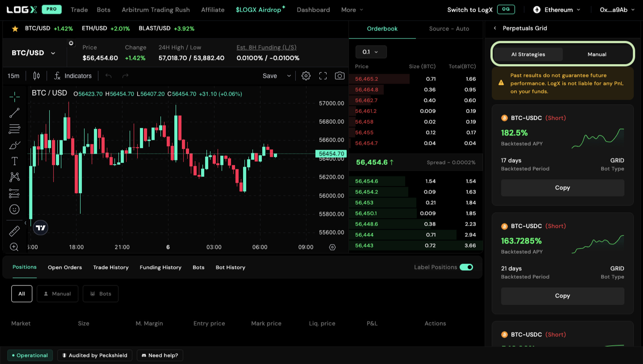Switch to the Orderbook tab
Image resolution: width=643 pixels, height=364 pixels.
[382, 29]
